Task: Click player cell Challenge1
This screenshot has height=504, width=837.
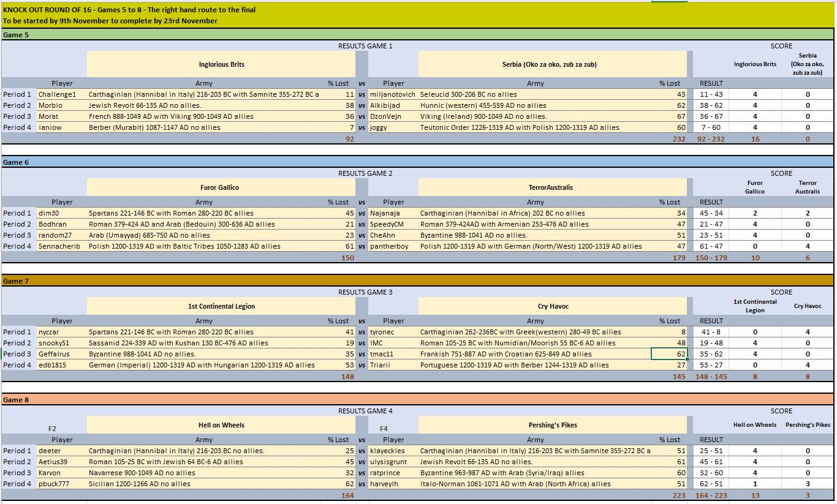Action: click(x=62, y=94)
